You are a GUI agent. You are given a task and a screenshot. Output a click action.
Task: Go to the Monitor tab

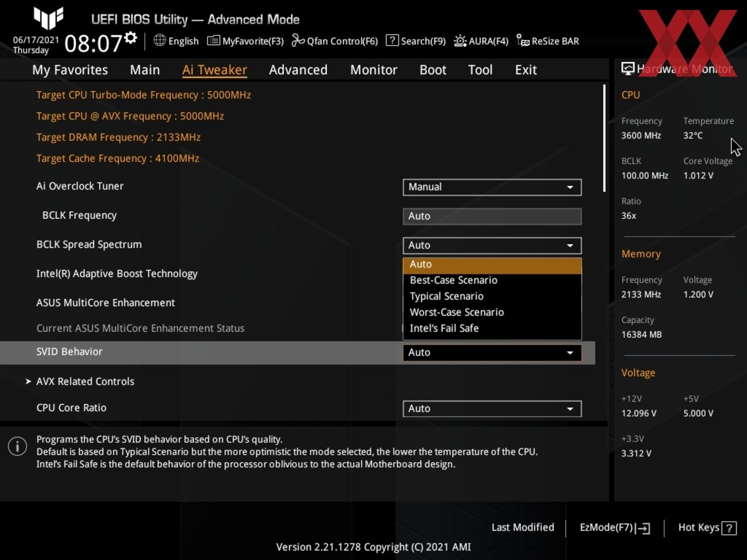(x=374, y=70)
